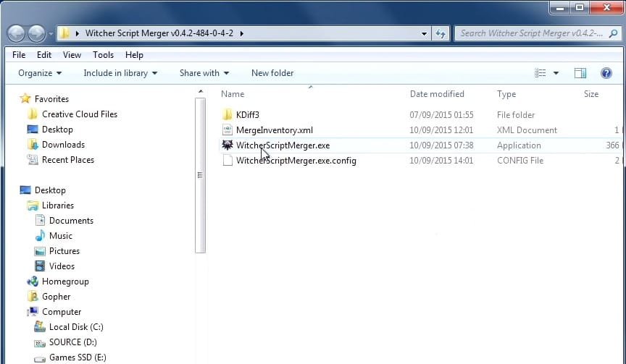The image size is (626, 364).
Task: Open the Tools menu
Action: 103,55
